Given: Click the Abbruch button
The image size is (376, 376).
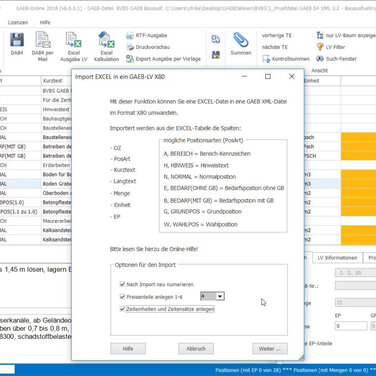Looking at the screenshot, I should click(x=196, y=349).
